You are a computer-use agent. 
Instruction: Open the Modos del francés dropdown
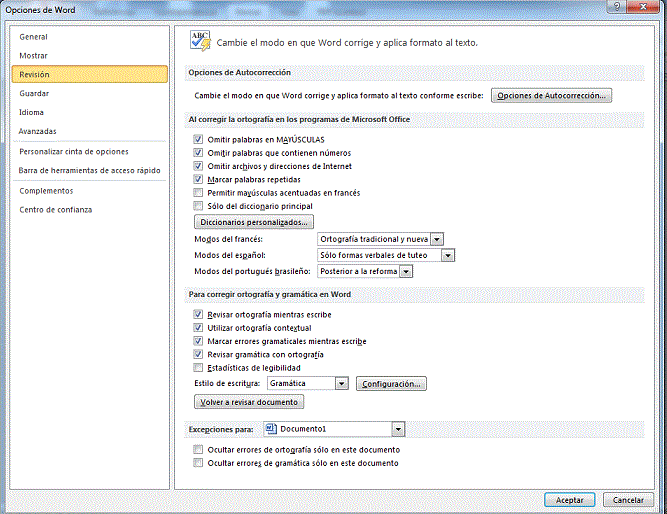click(437, 239)
